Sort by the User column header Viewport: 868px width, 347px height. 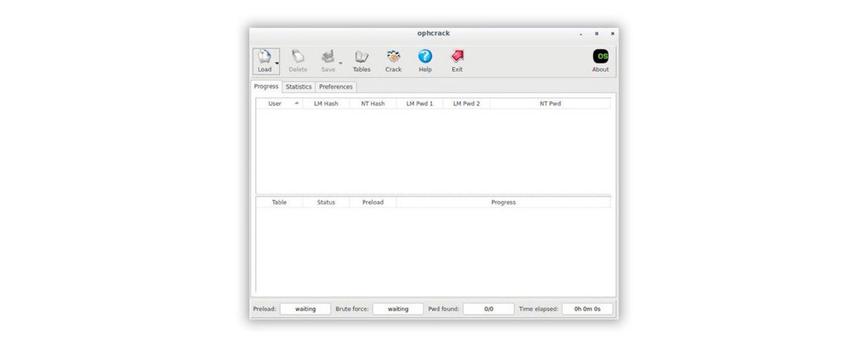pyautogui.click(x=279, y=104)
